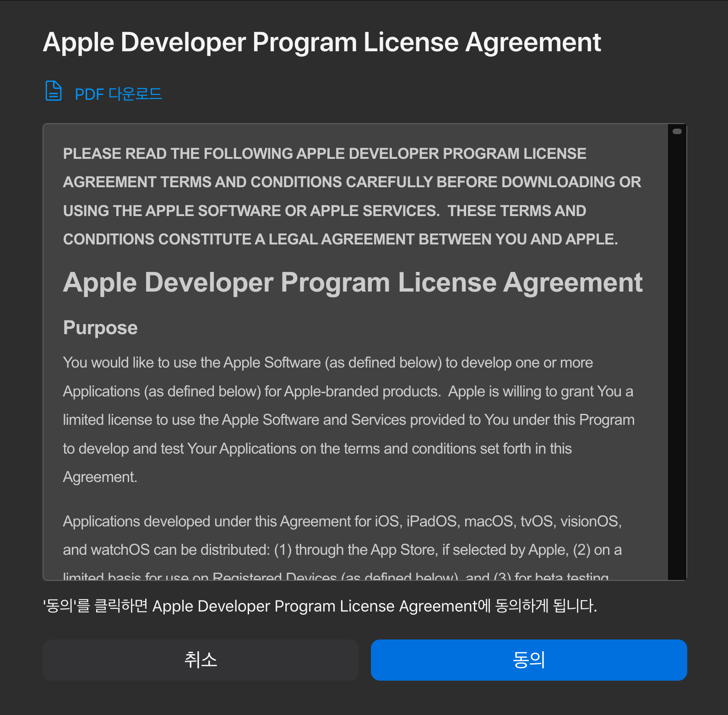Click the paragraph starting 'Applications developed under this Agreement'
Image resolution: width=728 pixels, height=715 pixels.
pos(342,550)
